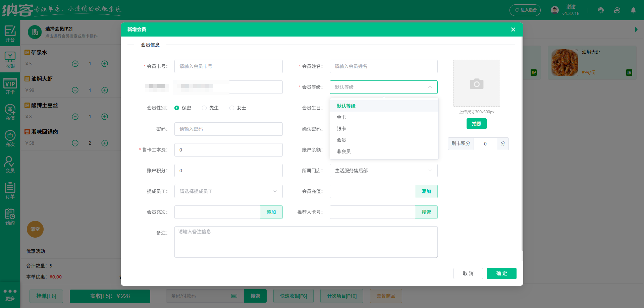This screenshot has height=308, width=644.
Task: Open VIP开卡 card issuing panel
Action: (x=10, y=85)
